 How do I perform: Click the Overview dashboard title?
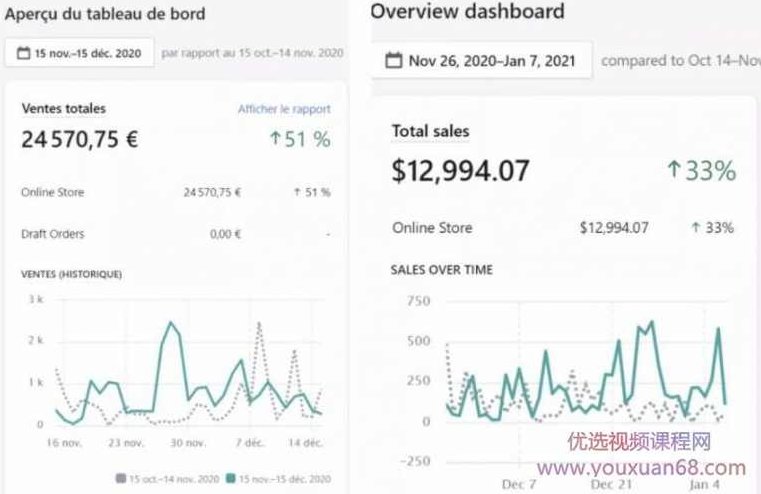point(467,12)
